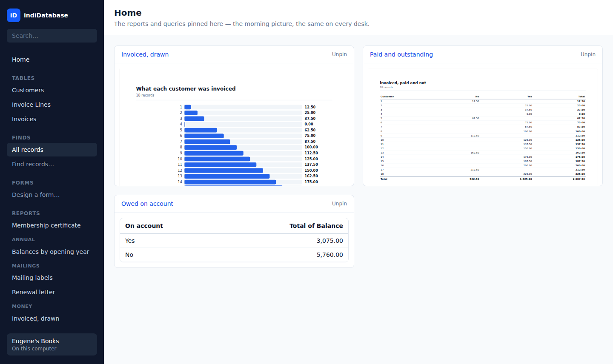
Task: Open Invoiced, drawn in sidebar
Action: [x=52, y=318]
